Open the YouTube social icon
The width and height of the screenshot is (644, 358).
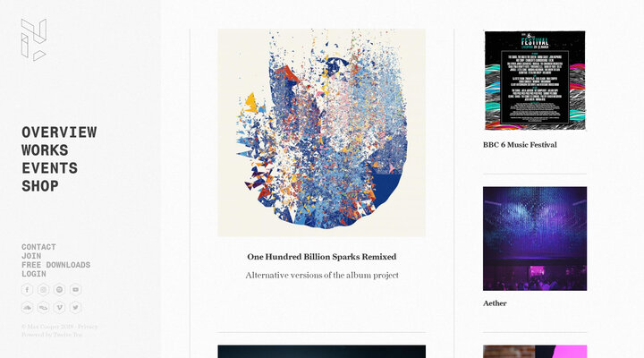coord(75,290)
